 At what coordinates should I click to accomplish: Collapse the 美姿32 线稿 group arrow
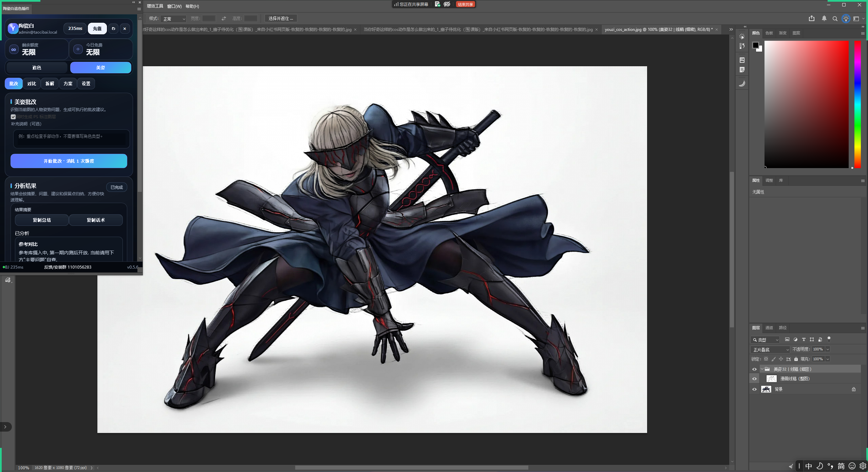(762, 369)
